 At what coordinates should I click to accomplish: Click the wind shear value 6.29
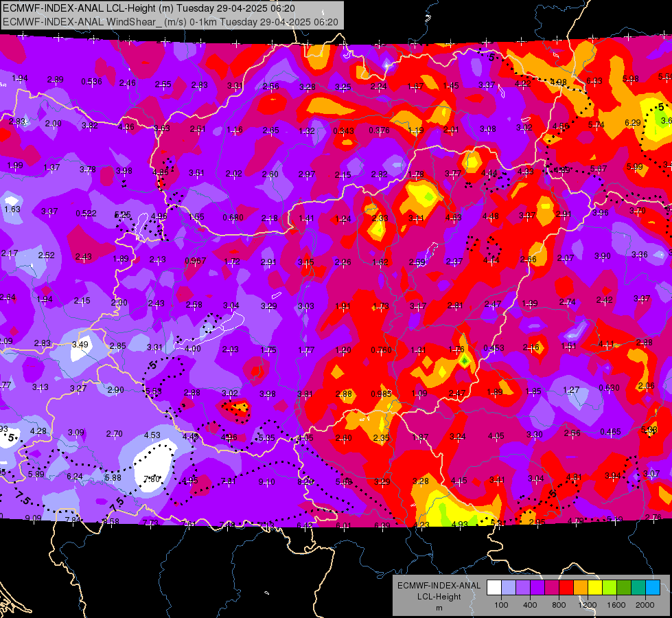point(633,123)
